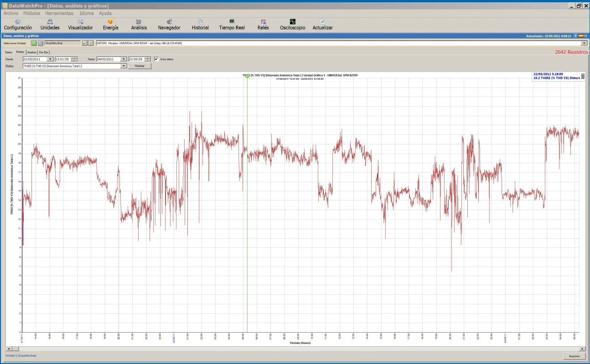Open the Energía module
This screenshot has width=590, height=364.
click(110, 24)
